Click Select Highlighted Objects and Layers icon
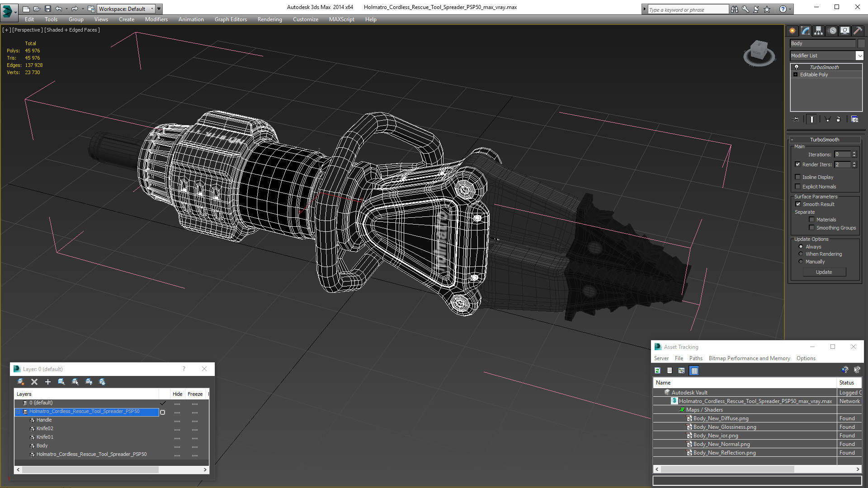Screen dimensions: 868x488 pos(61,382)
